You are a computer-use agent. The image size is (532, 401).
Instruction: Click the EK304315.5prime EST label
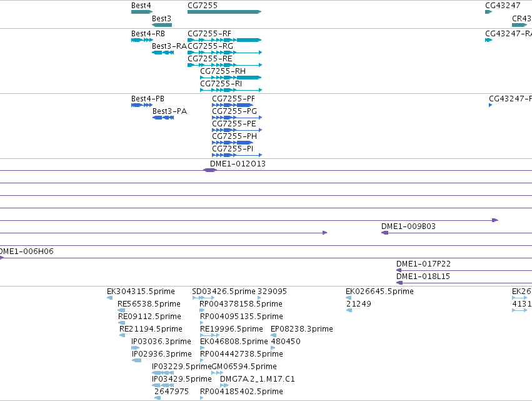point(141,292)
